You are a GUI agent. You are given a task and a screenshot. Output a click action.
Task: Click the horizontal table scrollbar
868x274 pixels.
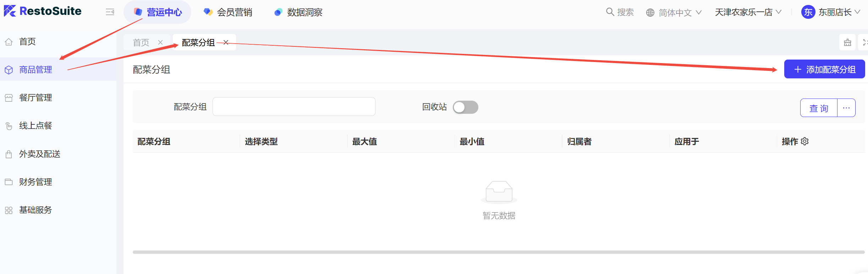coord(499,252)
